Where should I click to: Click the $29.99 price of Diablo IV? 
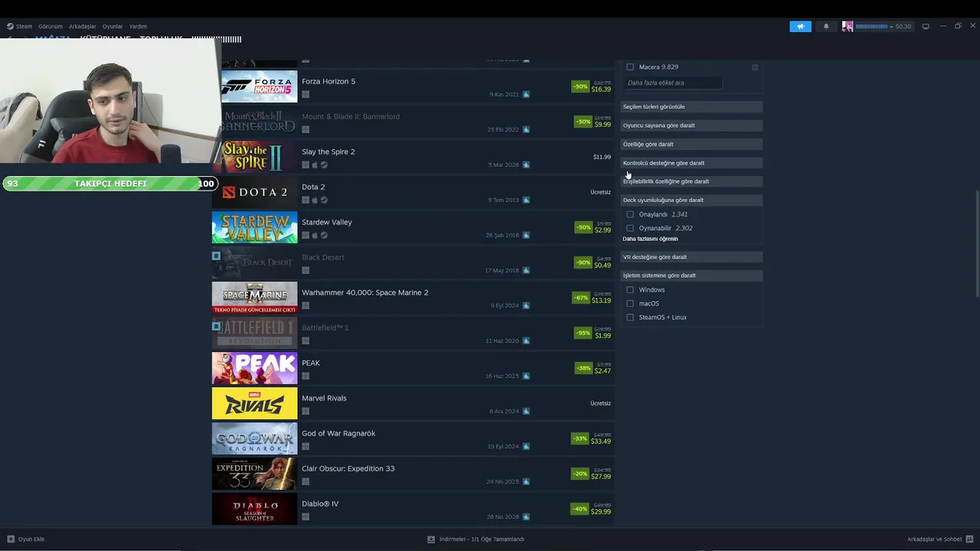601,512
